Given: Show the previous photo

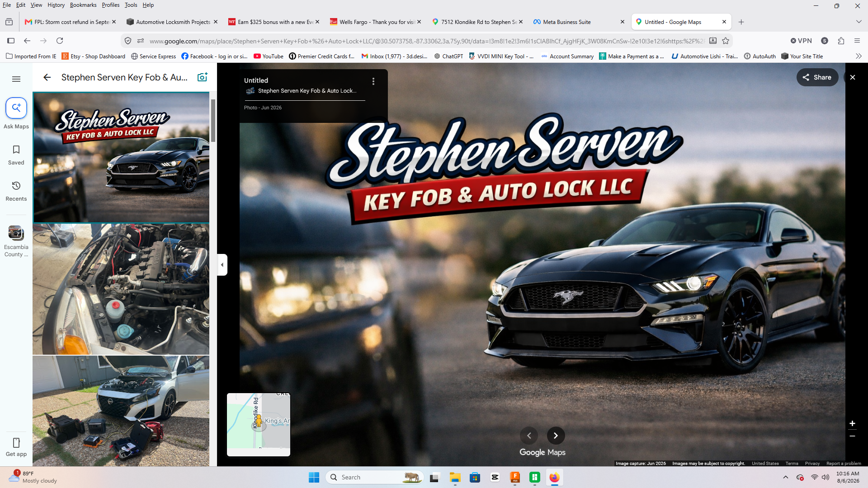Looking at the screenshot, I should pyautogui.click(x=529, y=436).
